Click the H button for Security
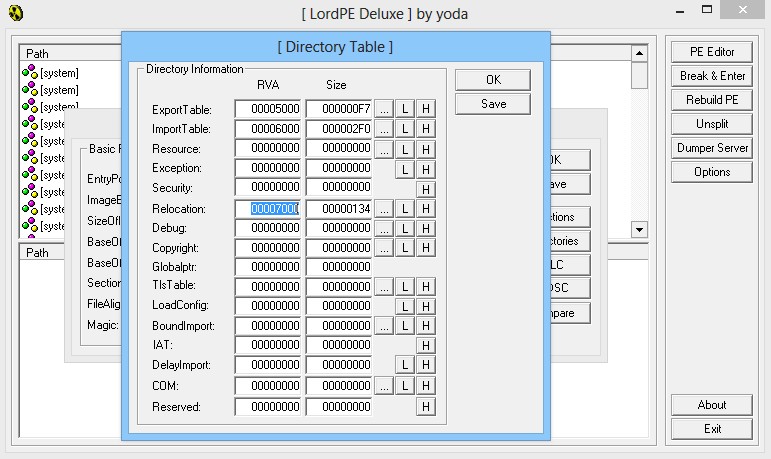 [x=426, y=189]
